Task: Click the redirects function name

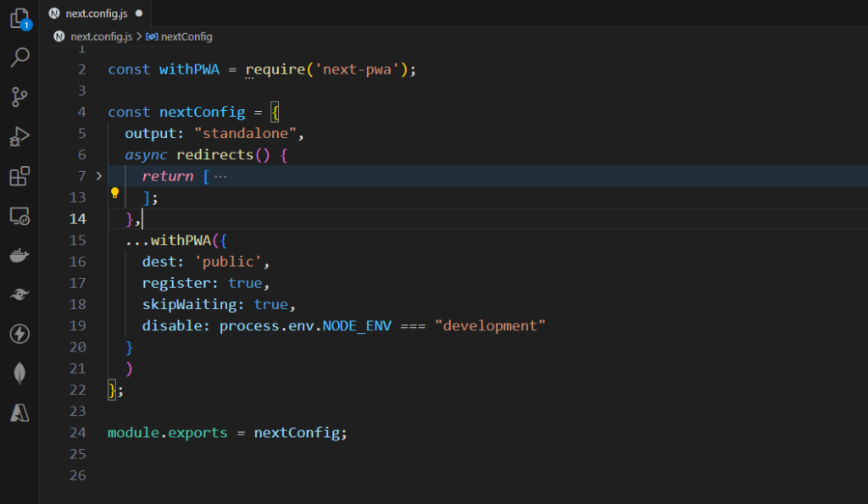Action: click(214, 155)
